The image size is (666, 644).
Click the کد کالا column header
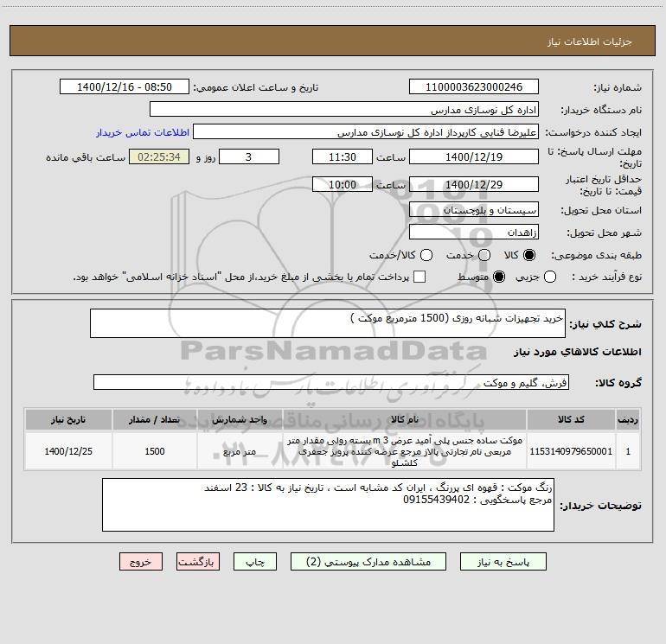tap(571, 419)
